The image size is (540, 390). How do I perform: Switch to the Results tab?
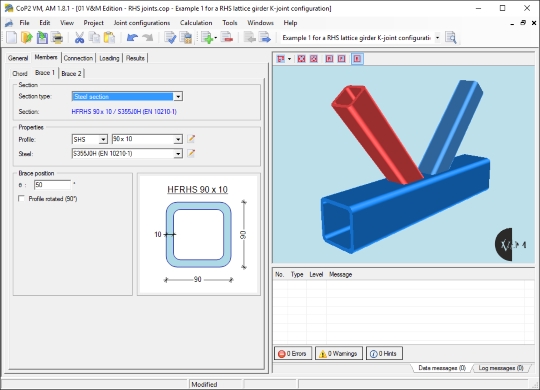(x=135, y=58)
